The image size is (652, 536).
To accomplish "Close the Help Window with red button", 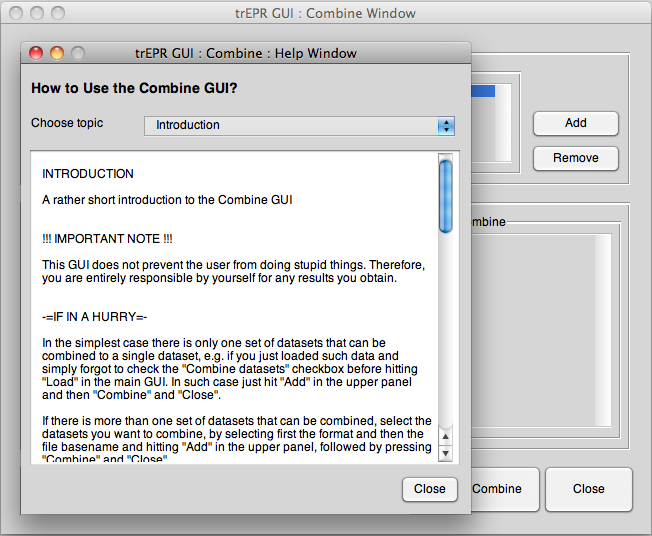I will pos(37,53).
